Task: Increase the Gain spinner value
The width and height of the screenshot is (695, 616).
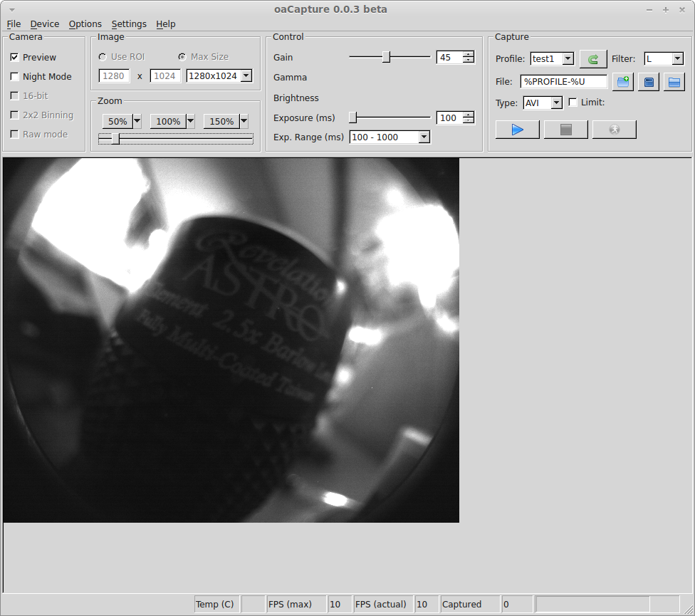Action: pyautogui.click(x=468, y=54)
